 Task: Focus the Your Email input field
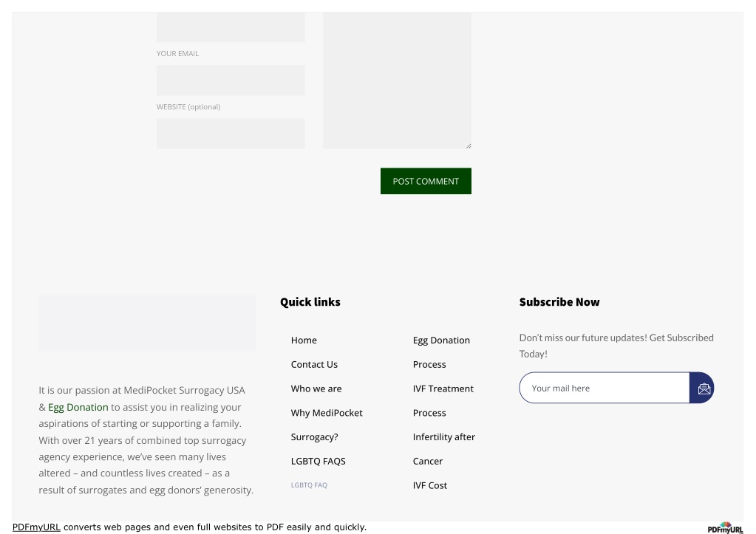point(231,81)
